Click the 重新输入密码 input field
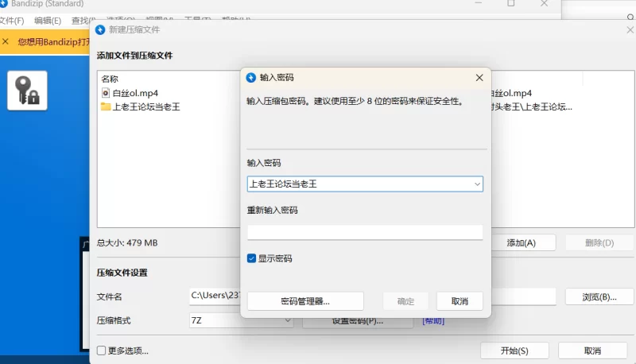Image resolution: width=636 pixels, height=364 pixels. (365, 232)
